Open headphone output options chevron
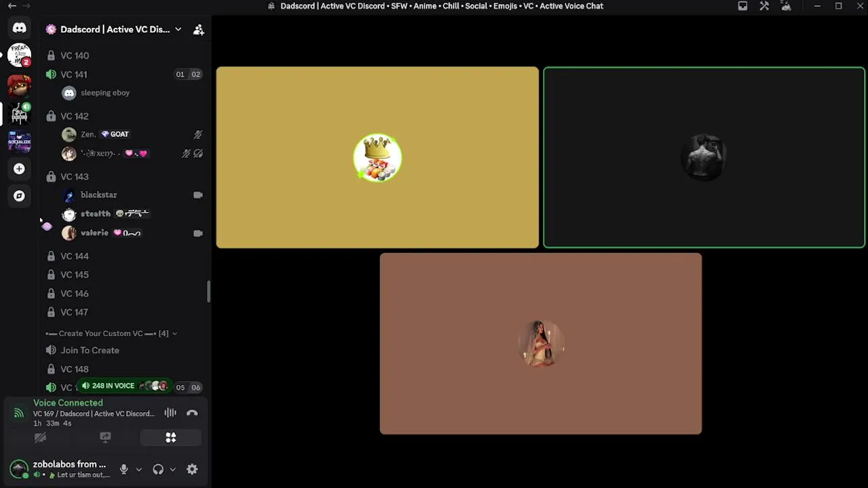 click(x=172, y=469)
